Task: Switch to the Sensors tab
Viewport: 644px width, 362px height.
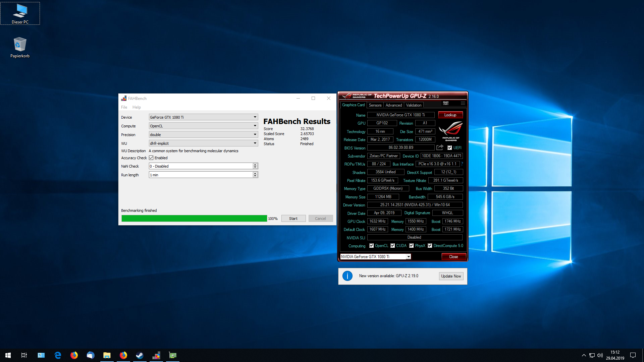Action: pos(375,105)
